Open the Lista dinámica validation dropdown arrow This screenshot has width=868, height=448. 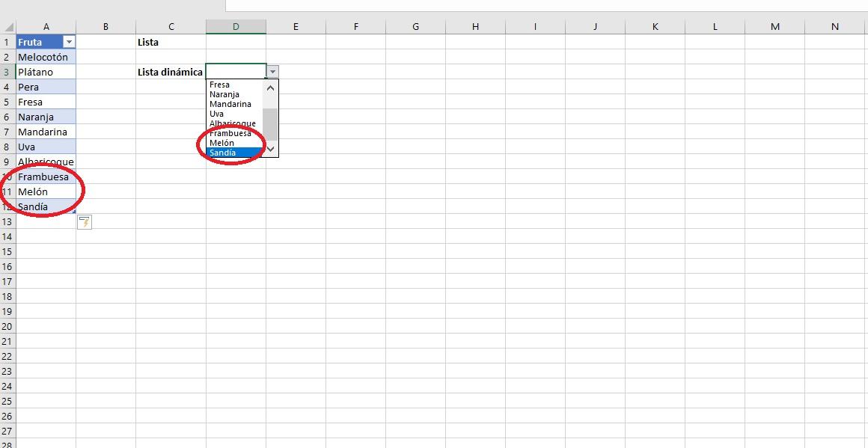272,71
